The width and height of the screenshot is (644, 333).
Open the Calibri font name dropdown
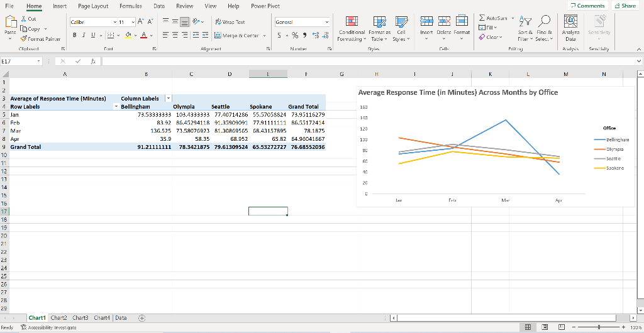tap(115, 22)
